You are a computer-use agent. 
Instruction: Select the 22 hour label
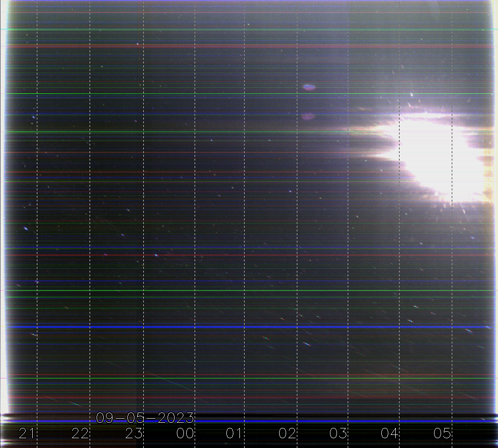[x=80, y=434]
